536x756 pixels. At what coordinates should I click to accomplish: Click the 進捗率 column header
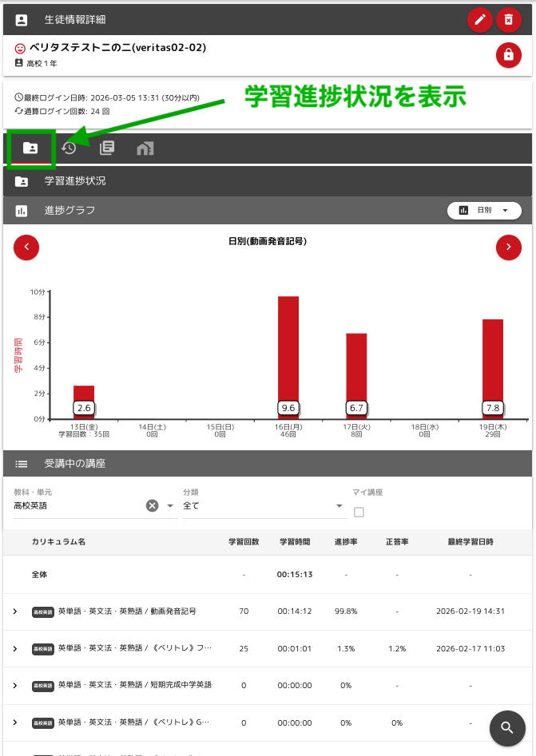coord(346,542)
